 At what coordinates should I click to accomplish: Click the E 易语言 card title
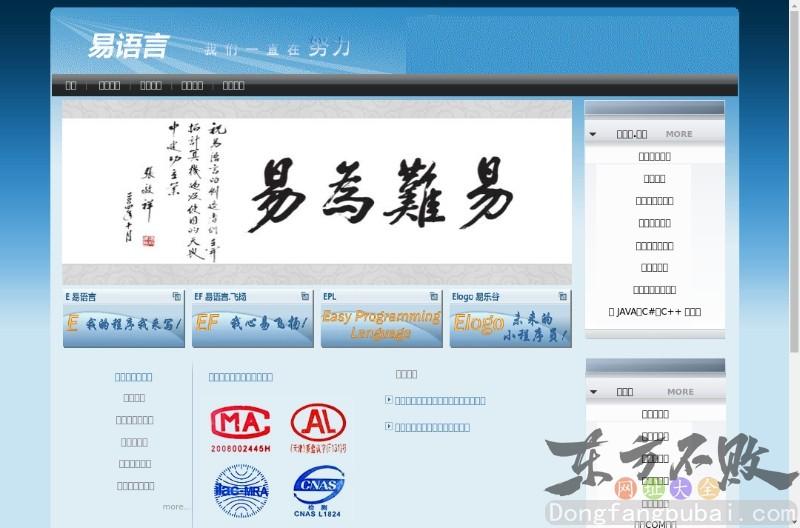click(81, 297)
